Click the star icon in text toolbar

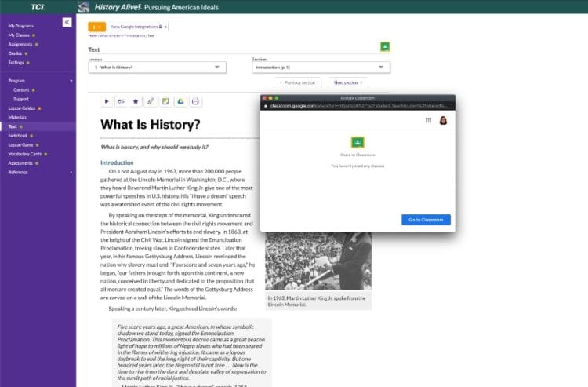135,101
